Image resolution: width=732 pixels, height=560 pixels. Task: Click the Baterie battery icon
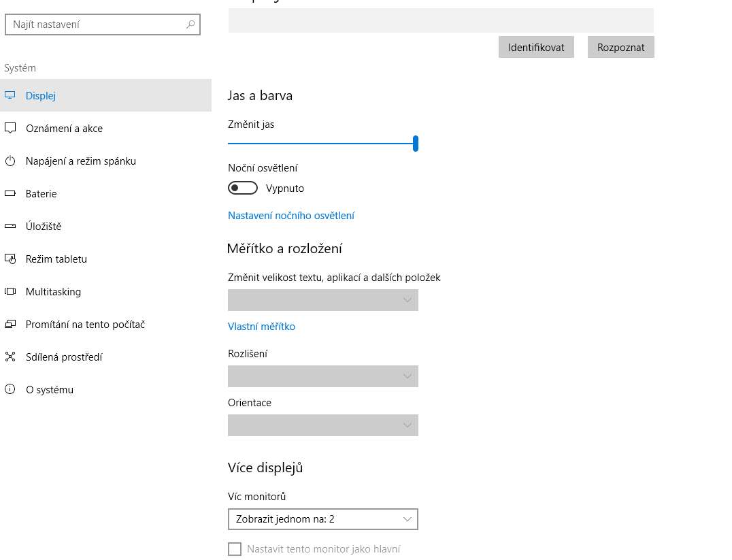[10, 194]
